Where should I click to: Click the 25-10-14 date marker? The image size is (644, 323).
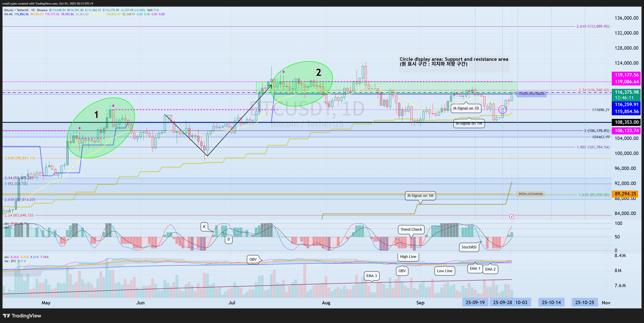click(551, 302)
